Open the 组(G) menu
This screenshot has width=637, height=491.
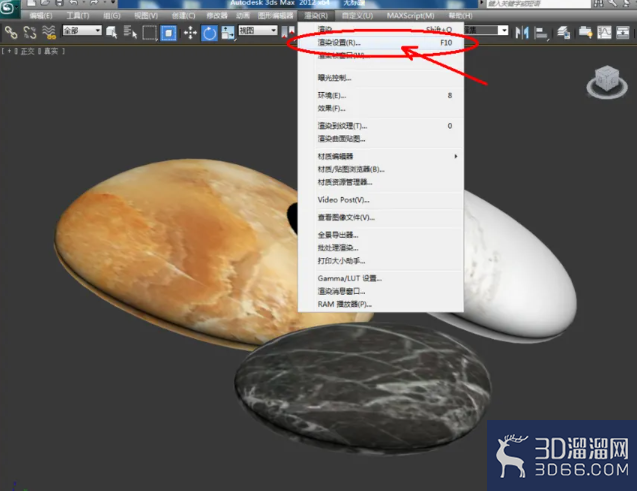(112, 16)
